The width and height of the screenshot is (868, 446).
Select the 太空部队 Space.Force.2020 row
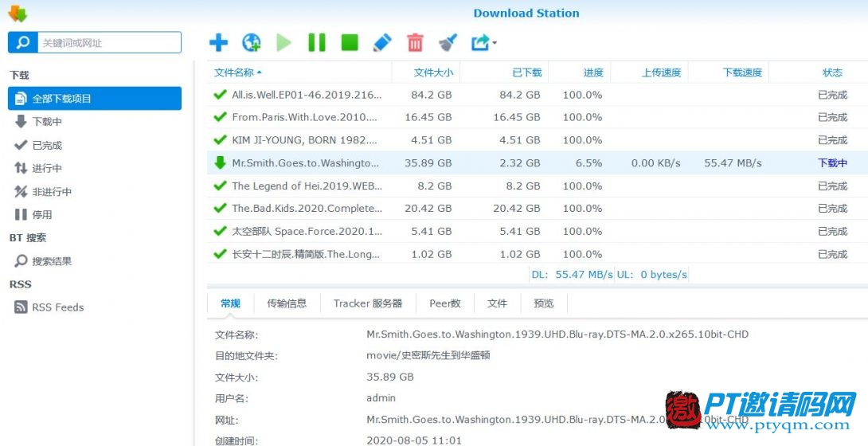tap(538, 231)
